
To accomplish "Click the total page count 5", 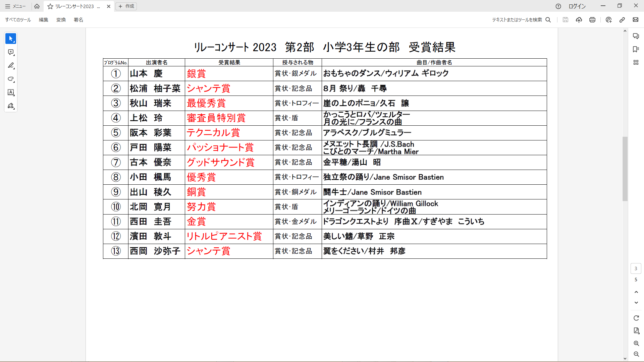I will click(x=636, y=280).
